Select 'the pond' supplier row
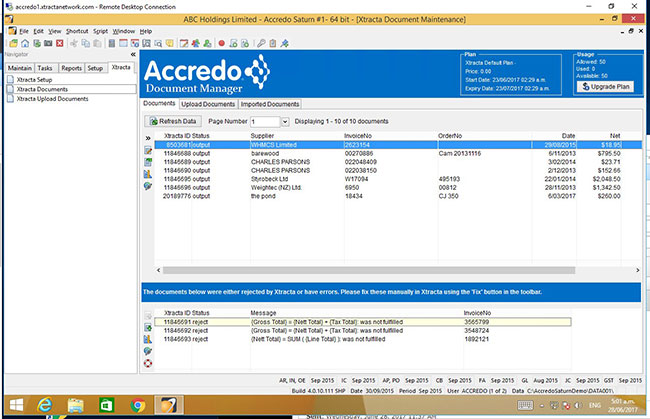Viewport: 650px width, 419px height. pos(398,196)
